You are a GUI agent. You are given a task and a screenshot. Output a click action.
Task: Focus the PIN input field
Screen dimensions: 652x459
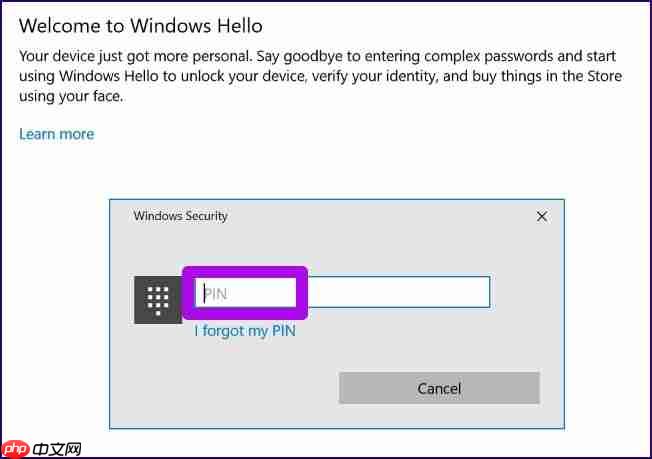(343, 292)
